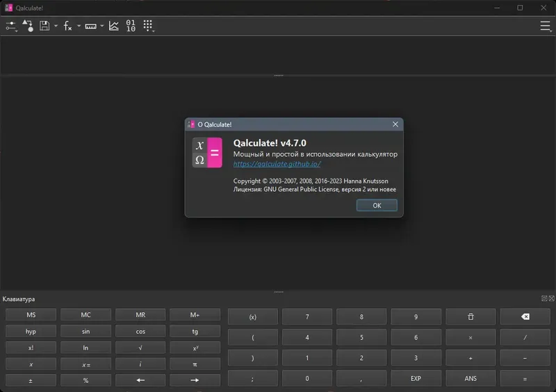Click the division / key
The width and height of the screenshot is (556, 392).
tap(525, 337)
